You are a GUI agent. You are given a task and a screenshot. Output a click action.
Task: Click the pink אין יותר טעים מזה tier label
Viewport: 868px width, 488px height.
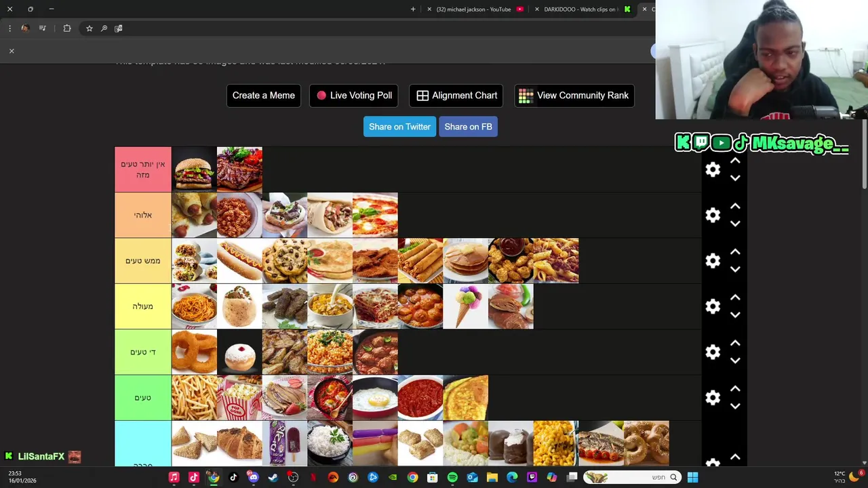click(x=143, y=169)
